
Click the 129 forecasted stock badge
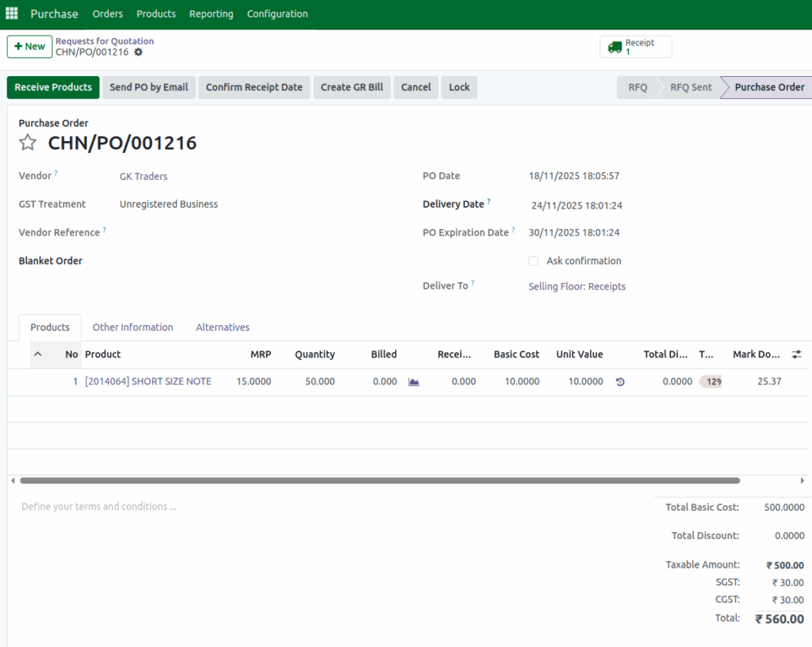(x=710, y=381)
